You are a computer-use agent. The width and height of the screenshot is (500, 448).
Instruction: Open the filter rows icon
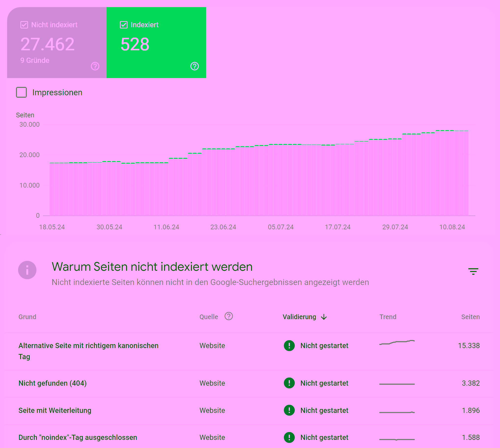(473, 271)
